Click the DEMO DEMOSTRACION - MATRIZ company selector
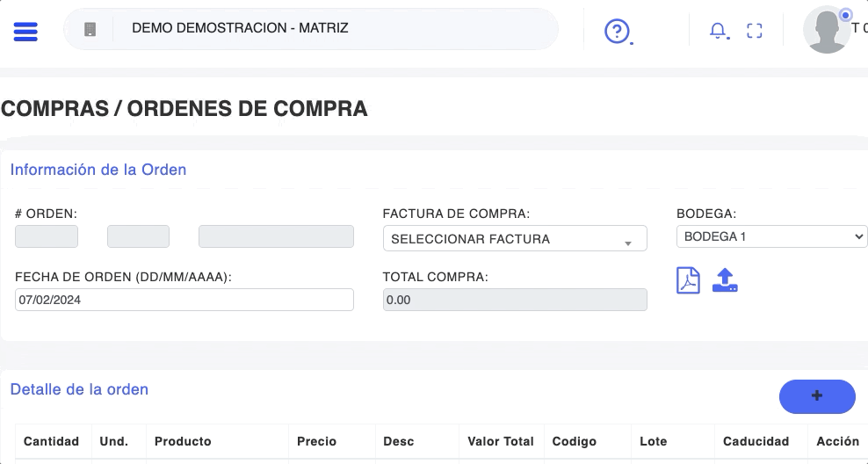868x464 pixels. [x=240, y=28]
